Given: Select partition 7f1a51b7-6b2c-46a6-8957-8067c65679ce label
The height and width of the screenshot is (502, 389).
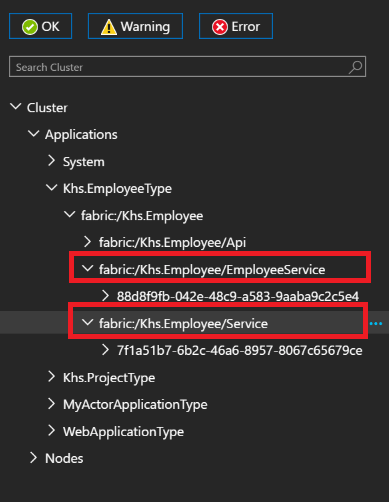Looking at the screenshot, I should [x=240, y=351].
